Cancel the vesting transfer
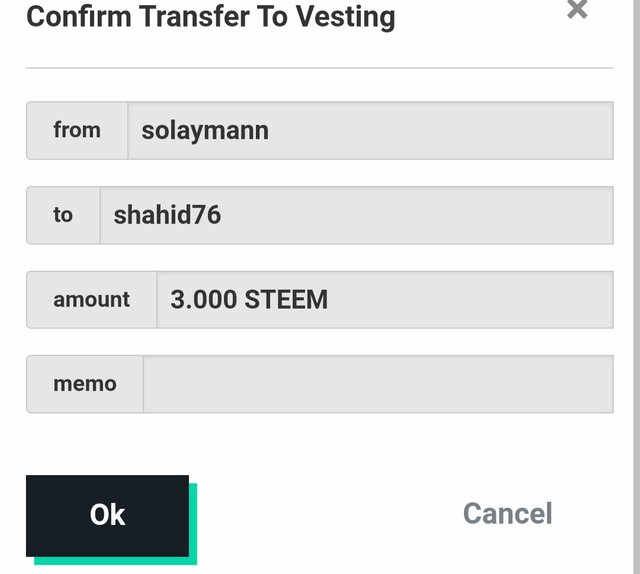The height and width of the screenshot is (574, 640). coord(507,513)
